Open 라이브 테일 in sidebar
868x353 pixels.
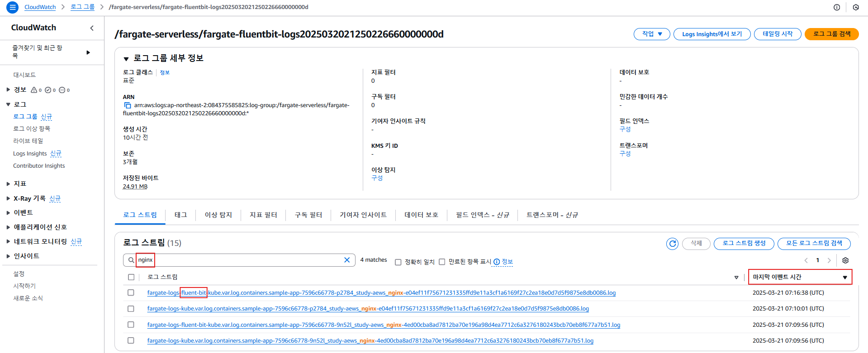(x=28, y=141)
